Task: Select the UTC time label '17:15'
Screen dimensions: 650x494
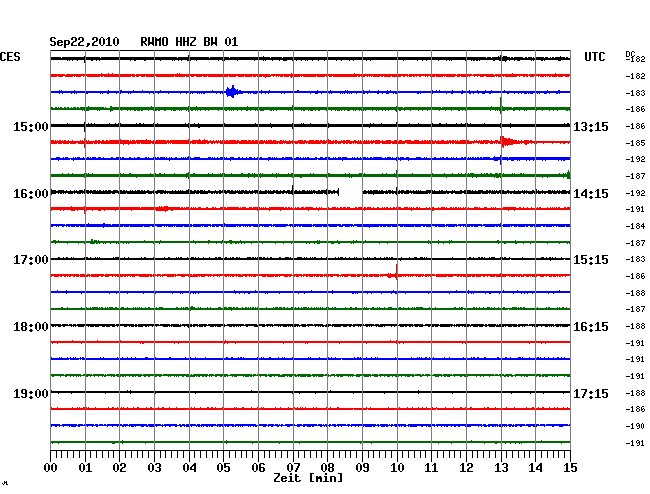Action: pos(591,393)
